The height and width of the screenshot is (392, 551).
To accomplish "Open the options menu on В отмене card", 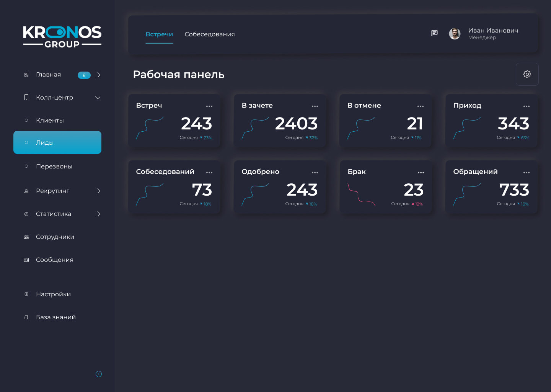I will click(421, 106).
